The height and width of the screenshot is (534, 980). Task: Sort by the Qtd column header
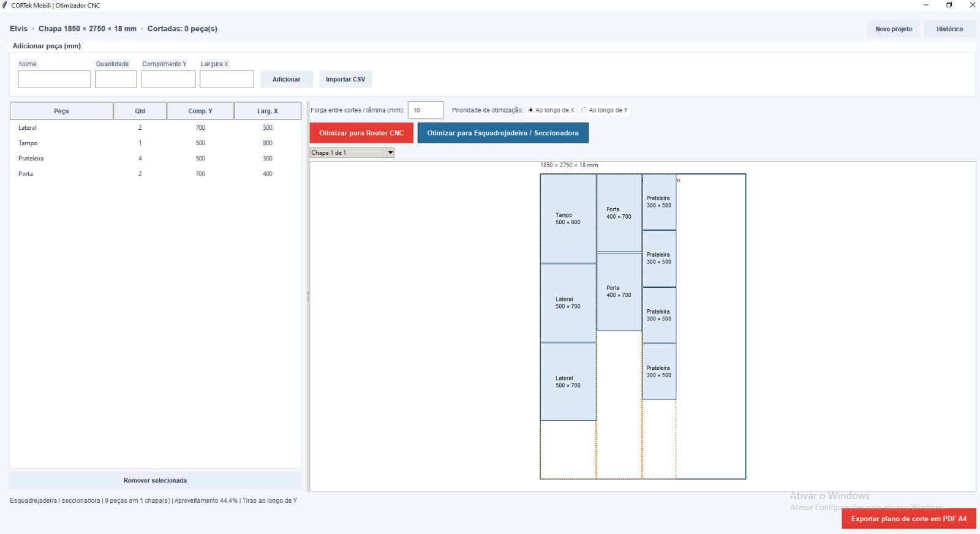tap(140, 111)
